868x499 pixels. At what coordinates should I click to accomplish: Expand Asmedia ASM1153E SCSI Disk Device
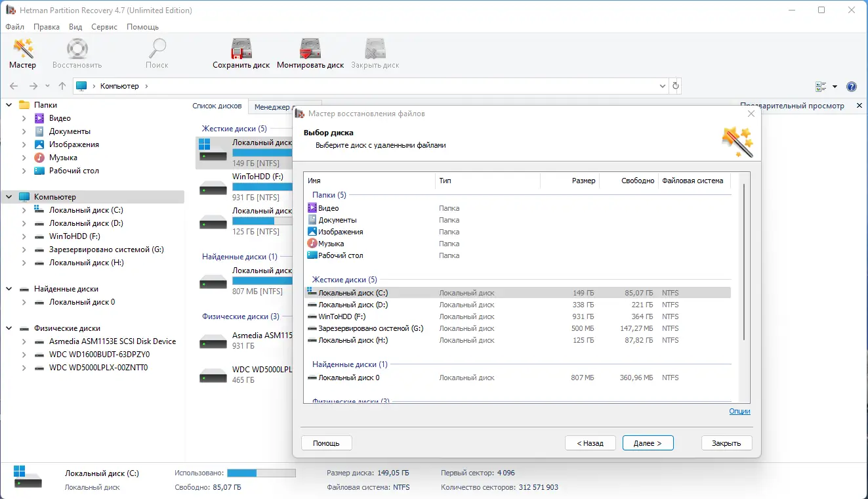pos(24,341)
